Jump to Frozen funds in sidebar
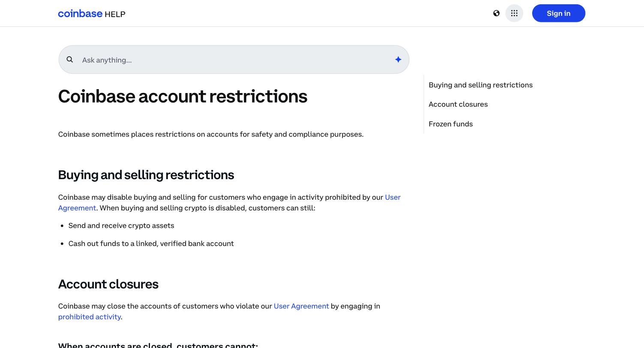Screen dimensions: 644x348 tap(450, 124)
